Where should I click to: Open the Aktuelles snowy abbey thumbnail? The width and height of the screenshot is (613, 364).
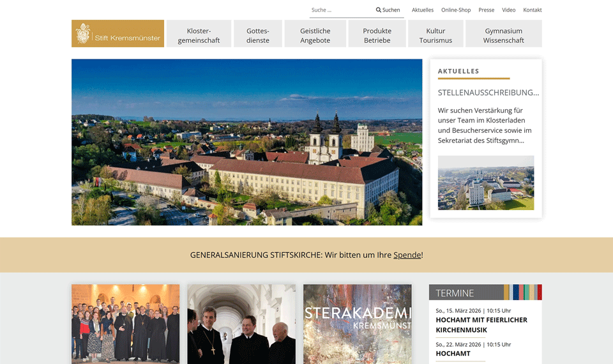[x=485, y=183]
